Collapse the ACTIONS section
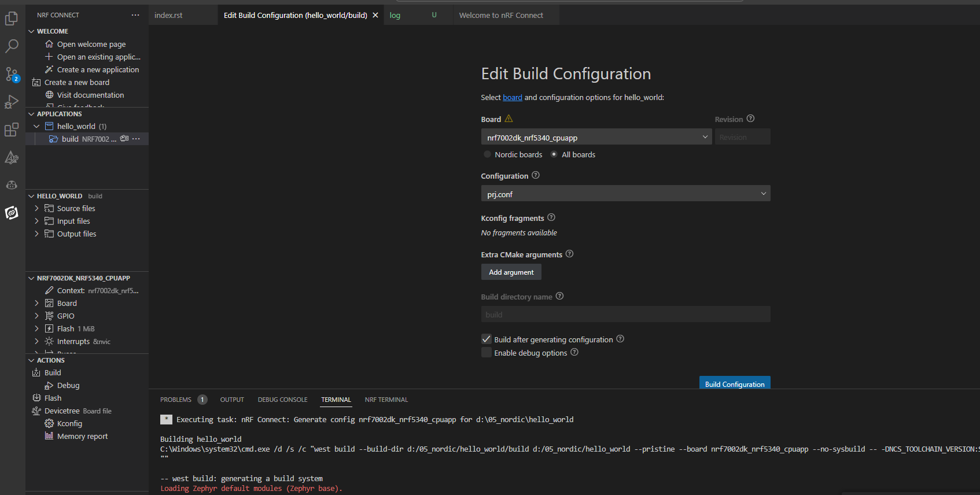Screen dimensions: 980x495 31,360
